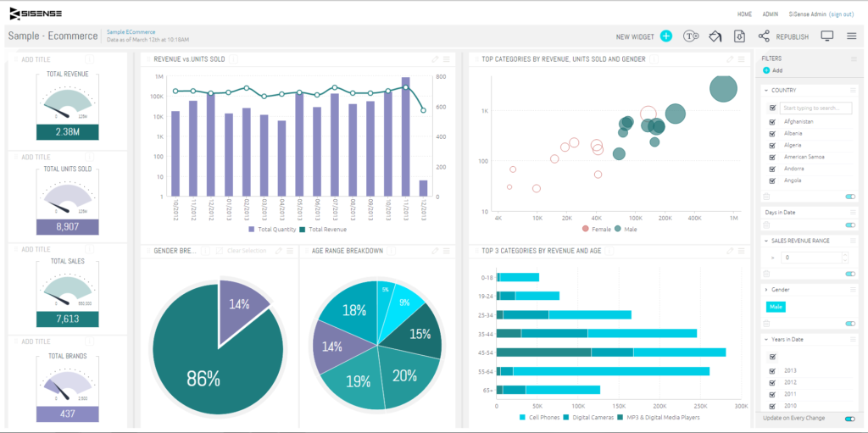Click the add text widget icon
This screenshot has width=868, height=433.
(691, 36)
